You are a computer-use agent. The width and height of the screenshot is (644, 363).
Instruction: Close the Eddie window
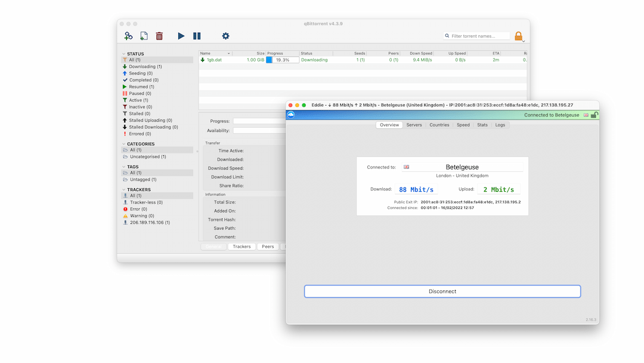tap(290, 105)
